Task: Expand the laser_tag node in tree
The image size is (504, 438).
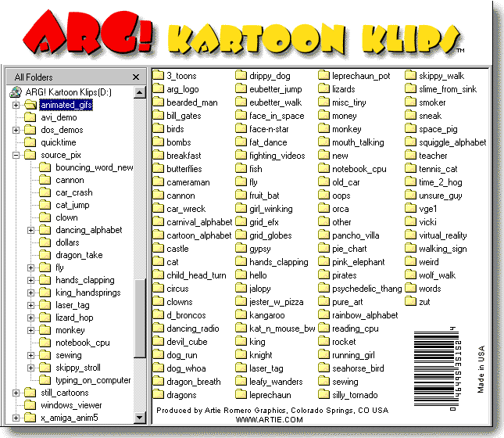Action: point(30,305)
